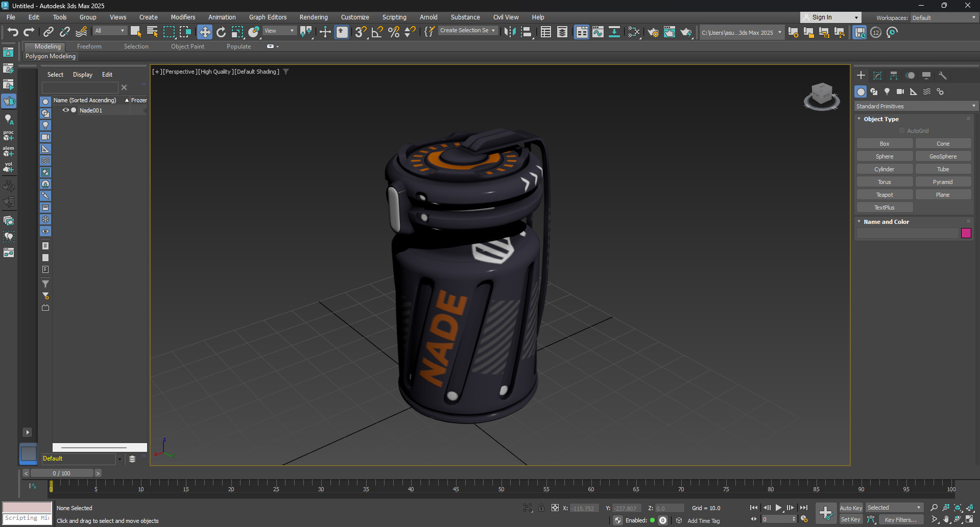Screen dimensions: 980x527
Task: Click the time slider 0 / 100
Action: [62, 473]
